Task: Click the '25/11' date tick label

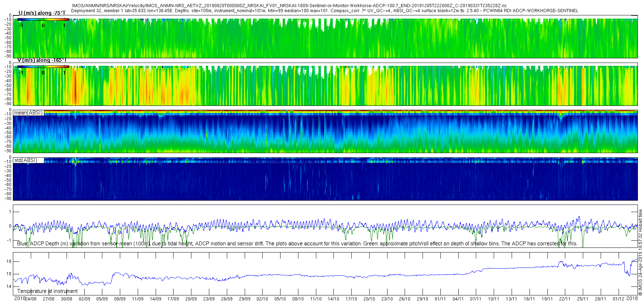Action: pyautogui.click(x=583, y=299)
